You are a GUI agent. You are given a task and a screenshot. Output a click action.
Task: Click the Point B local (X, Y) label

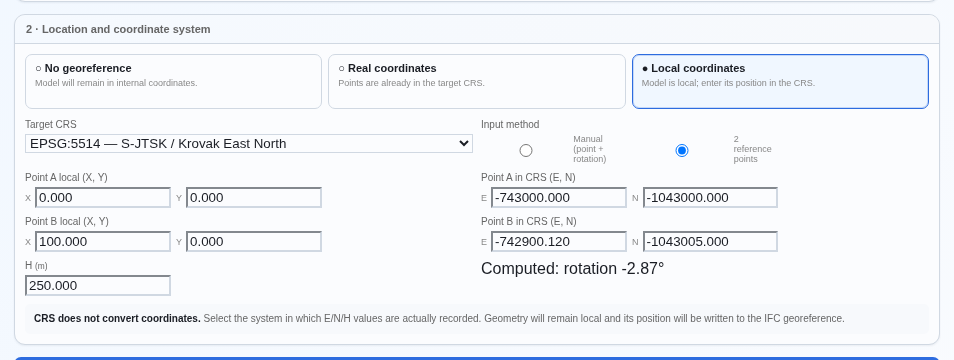(x=67, y=221)
